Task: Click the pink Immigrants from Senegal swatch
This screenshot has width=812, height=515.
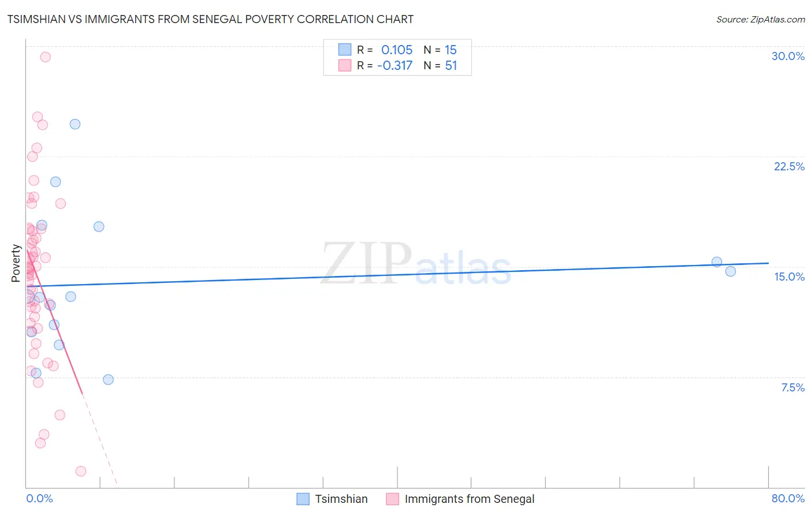Action: coord(392,499)
